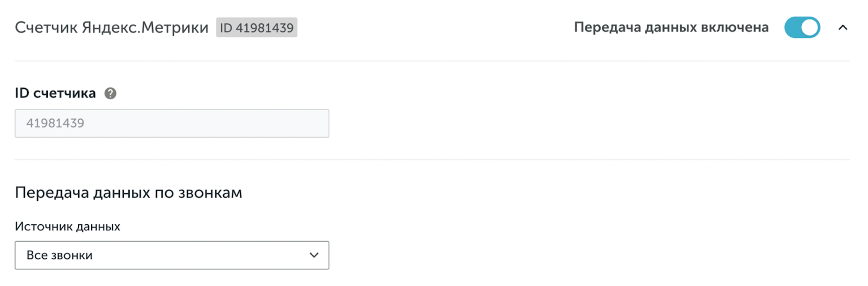The height and width of the screenshot is (286, 868).
Task: Click the help question mark icon
Action: coord(110,93)
